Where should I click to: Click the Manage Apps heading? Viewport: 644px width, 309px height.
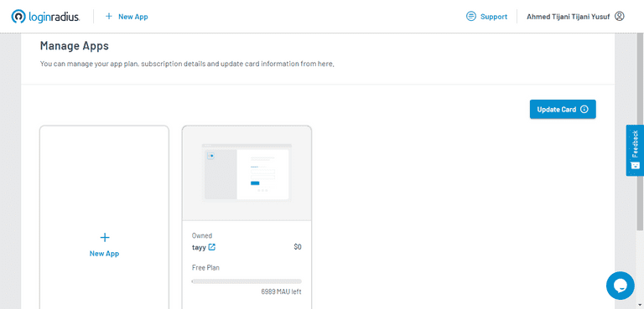tap(75, 46)
